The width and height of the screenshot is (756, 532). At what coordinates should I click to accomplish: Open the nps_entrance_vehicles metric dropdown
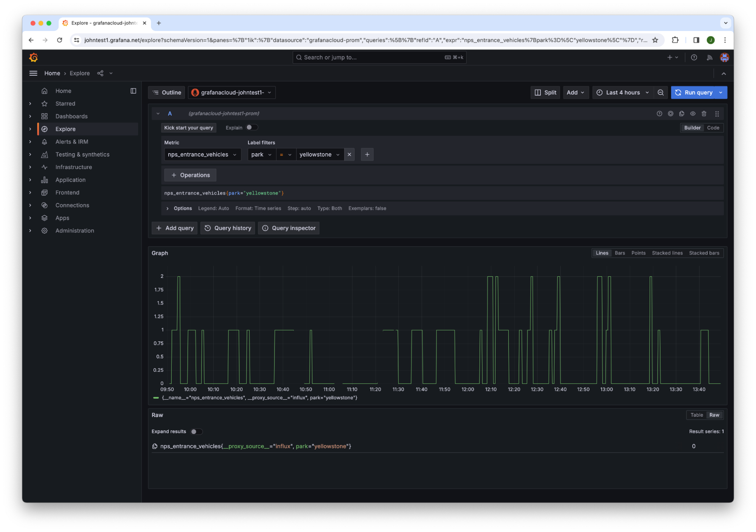tap(202, 155)
